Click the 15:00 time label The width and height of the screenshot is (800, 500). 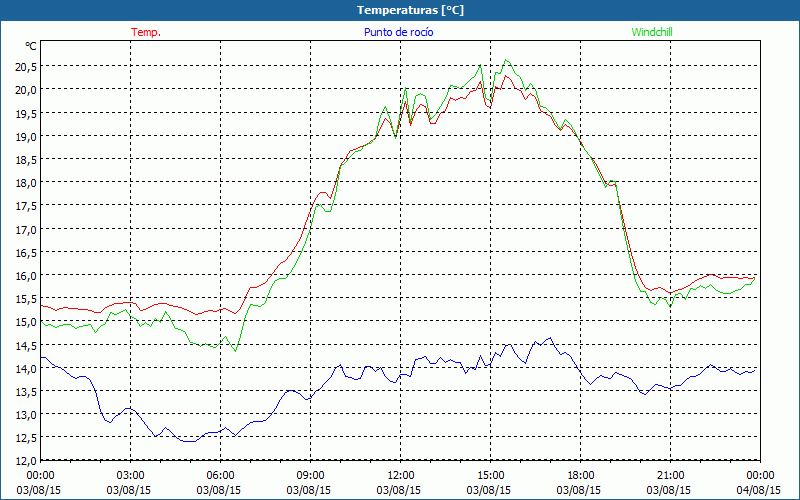pos(490,476)
